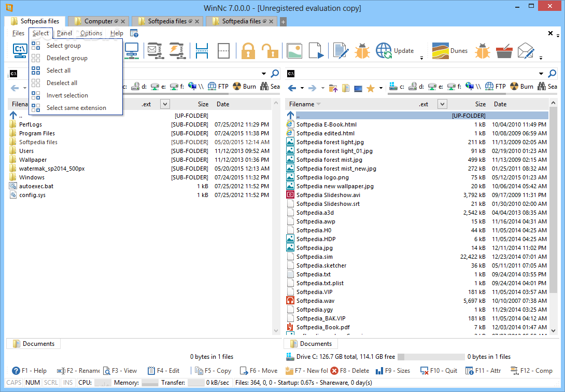Click the bug icon right of Dunes
Image resolution: width=565 pixels, height=392 pixels.
point(482,50)
